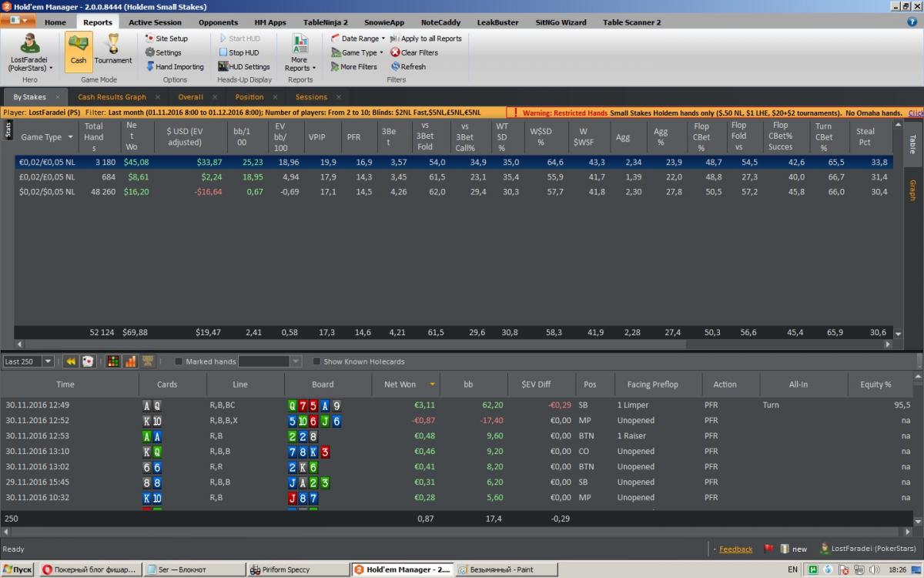The height and width of the screenshot is (578, 924).
Task: Close the Sessions report tab
Action: 340,97
